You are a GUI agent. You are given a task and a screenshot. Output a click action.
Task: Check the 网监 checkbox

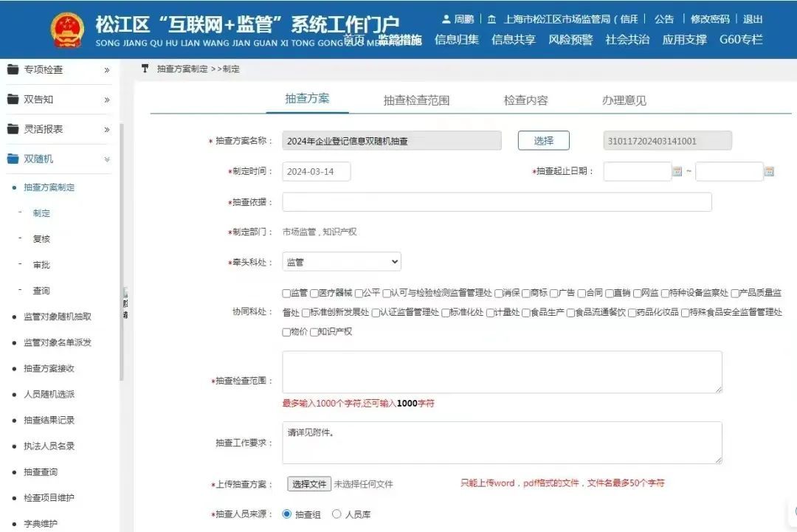pos(638,293)
